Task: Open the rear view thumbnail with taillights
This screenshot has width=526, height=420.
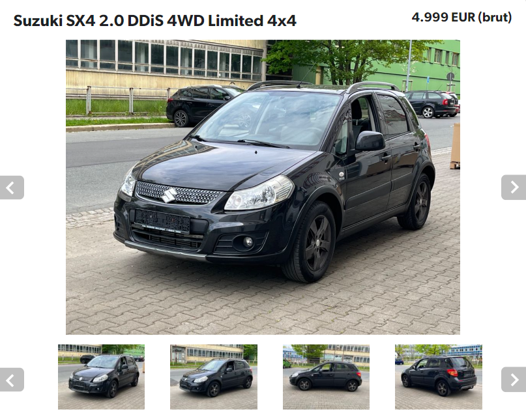Action: coord(439,377)
